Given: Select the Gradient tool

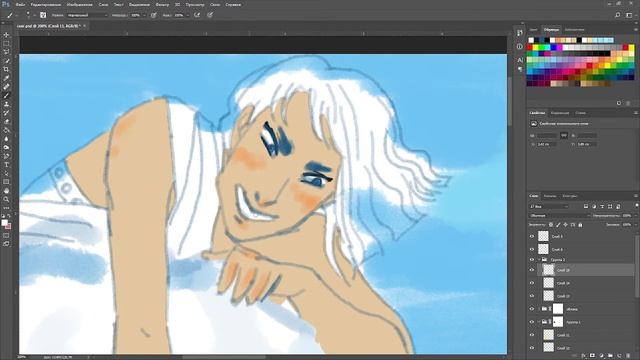Looking at the screenshot, I should click(x=6, y=130).
